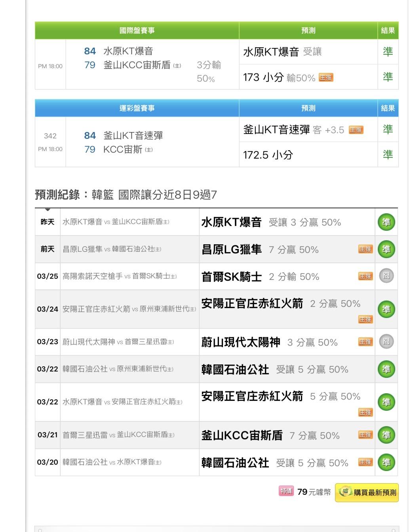413x532 pixels.
Task: Click gray result icon in 03/23 row
Action: 386,341
